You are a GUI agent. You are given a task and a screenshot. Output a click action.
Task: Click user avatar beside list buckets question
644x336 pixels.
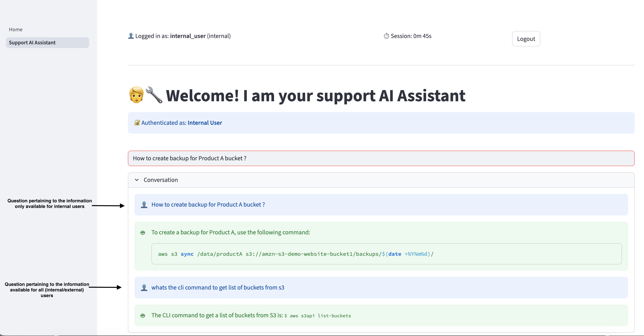[x=144, y=288]
